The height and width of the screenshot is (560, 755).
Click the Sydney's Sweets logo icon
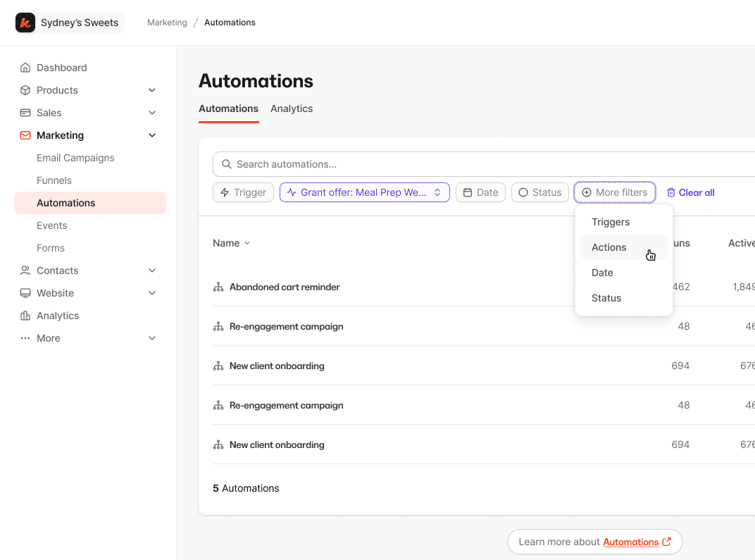(25, 23)
